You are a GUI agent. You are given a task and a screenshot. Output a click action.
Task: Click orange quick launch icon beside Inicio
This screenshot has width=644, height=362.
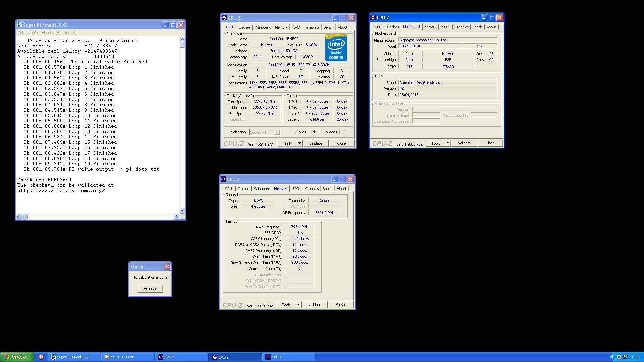coord(41,357)
